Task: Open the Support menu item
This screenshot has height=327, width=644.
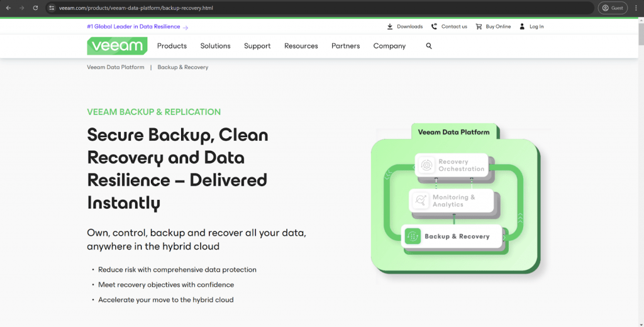Action: point(257,46)
